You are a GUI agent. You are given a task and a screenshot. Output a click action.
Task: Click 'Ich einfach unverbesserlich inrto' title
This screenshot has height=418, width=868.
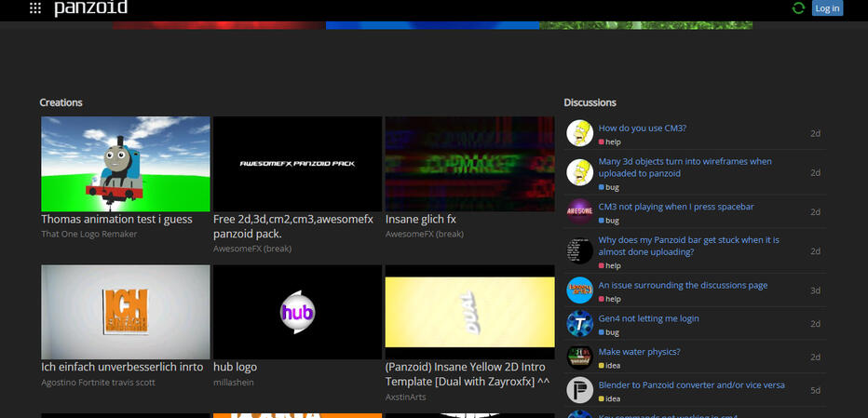[x=122, y=367]
